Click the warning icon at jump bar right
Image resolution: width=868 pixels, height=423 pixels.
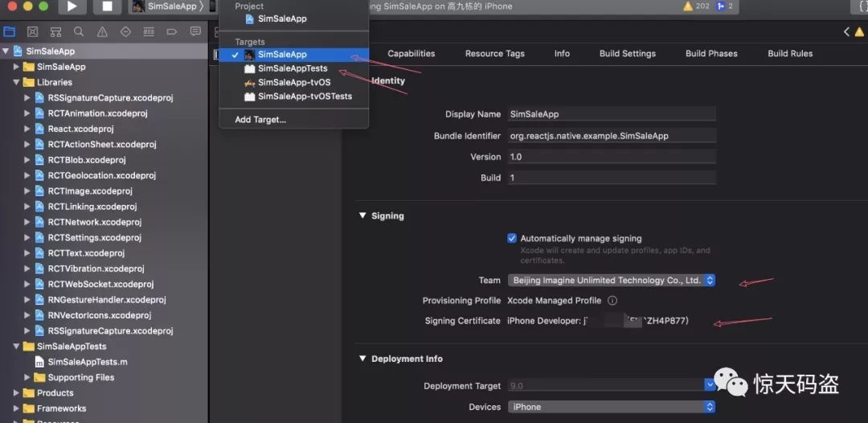click(x=860, y=31)
